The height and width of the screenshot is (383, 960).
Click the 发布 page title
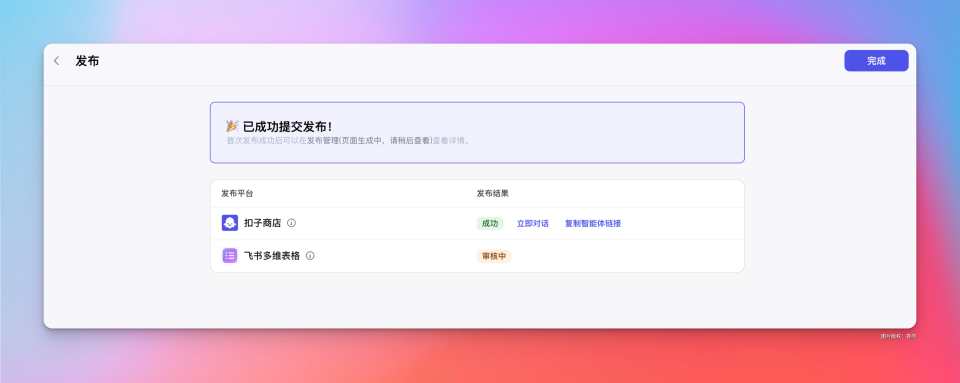(x=88, y=61)
